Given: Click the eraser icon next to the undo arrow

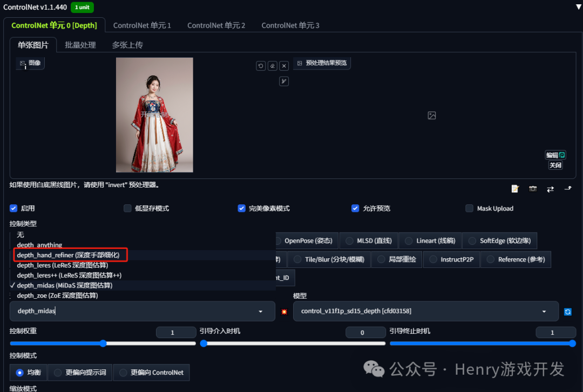Looking at the screenshot, I should pyautogui.click(x=272, y=65).
